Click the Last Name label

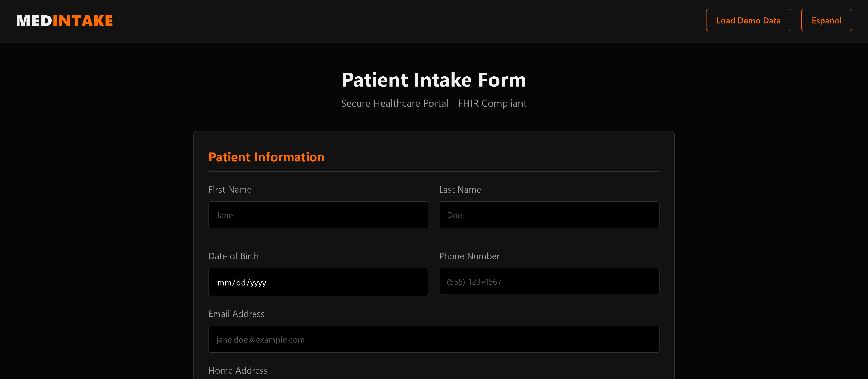[x=460, y=189]
